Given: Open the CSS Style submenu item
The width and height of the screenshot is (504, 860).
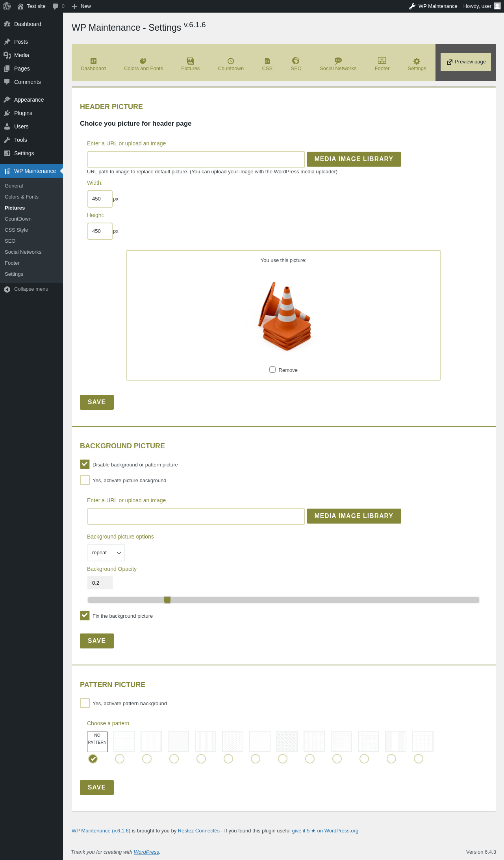Looking at the screenshot, I should (17, 230).
